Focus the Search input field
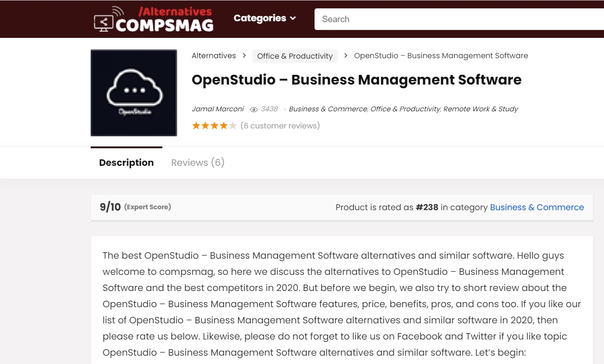This screenshot has width=604, height=364. coord(459,19)
